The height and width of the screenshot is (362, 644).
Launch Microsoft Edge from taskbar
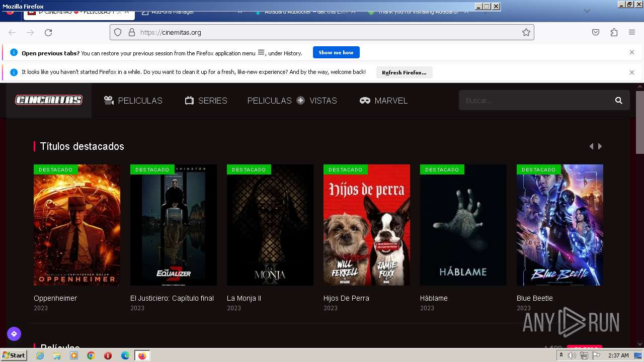point(125,355)
